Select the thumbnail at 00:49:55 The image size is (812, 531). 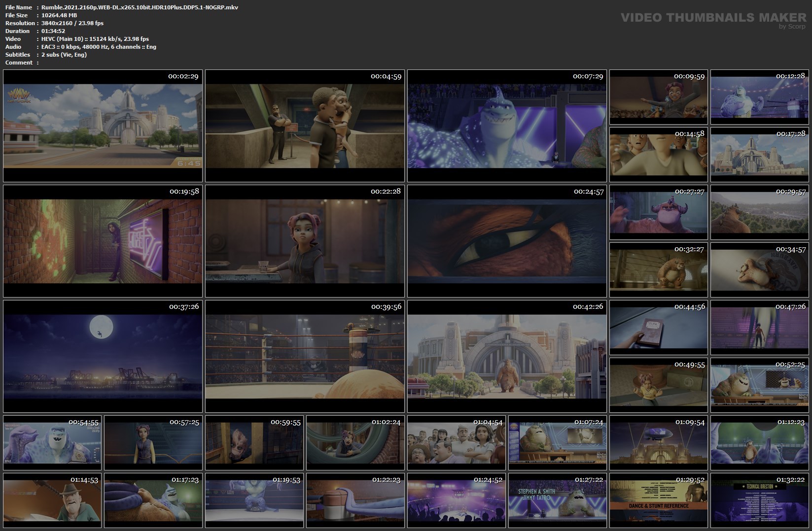[659, 385]
